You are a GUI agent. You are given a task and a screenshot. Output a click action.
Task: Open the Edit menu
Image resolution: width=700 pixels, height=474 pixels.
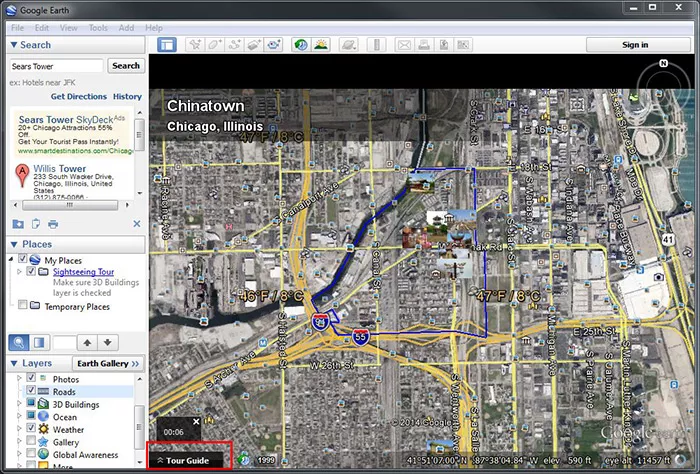pos(42,28)
